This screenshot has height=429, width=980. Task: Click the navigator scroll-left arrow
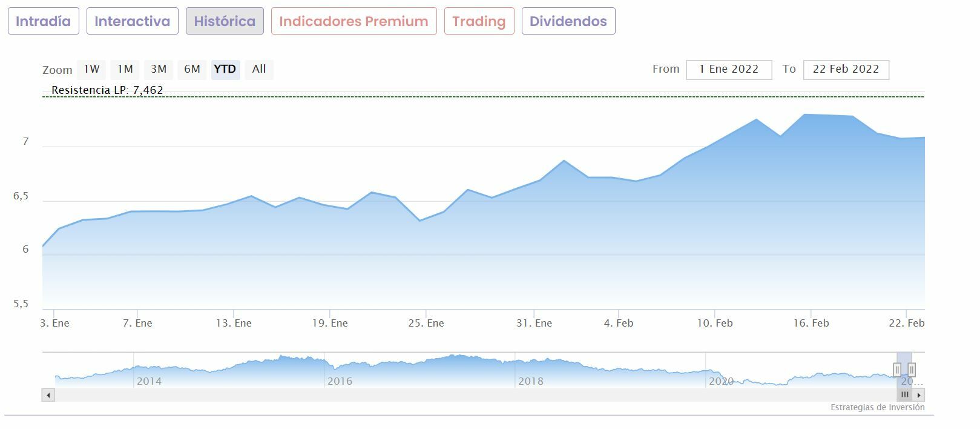pyautogui.click(x=48, y=395)
